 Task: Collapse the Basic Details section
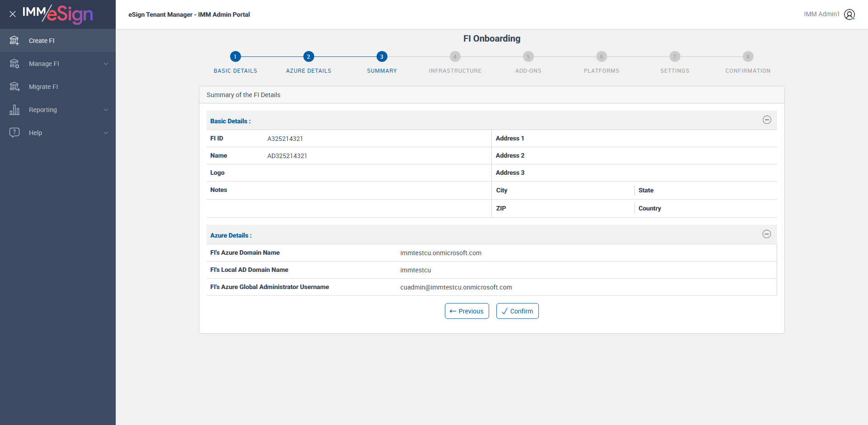pyautogui.click(x=767, y=120)
